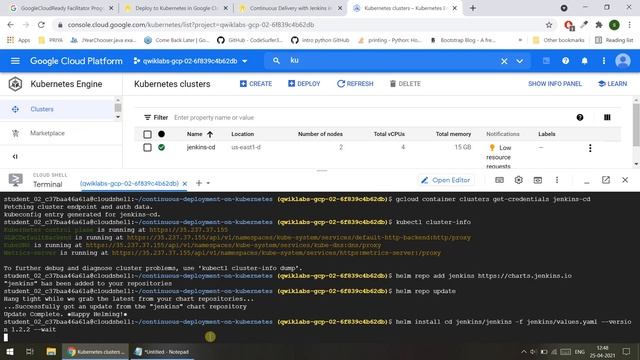The height and width of the screenshot is (360, 640).
Task: Reload the browser page
Action: click(41, 25)
